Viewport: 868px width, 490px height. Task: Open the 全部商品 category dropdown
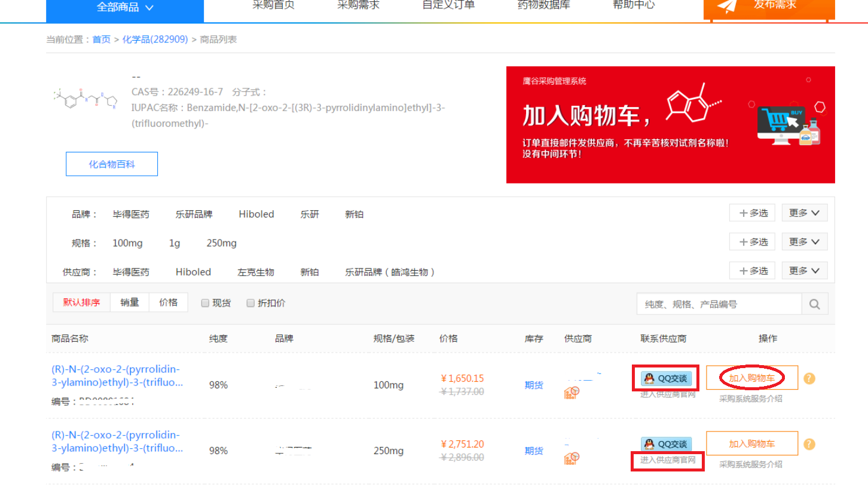click(125, 8)
